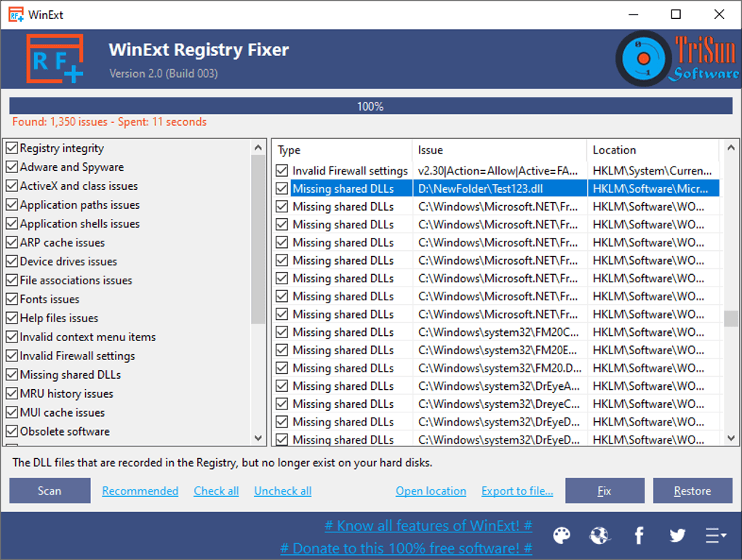Screen dimensions: 742x560
Task: Select Invalid Firewall settings category label
Action: [77, 356]
